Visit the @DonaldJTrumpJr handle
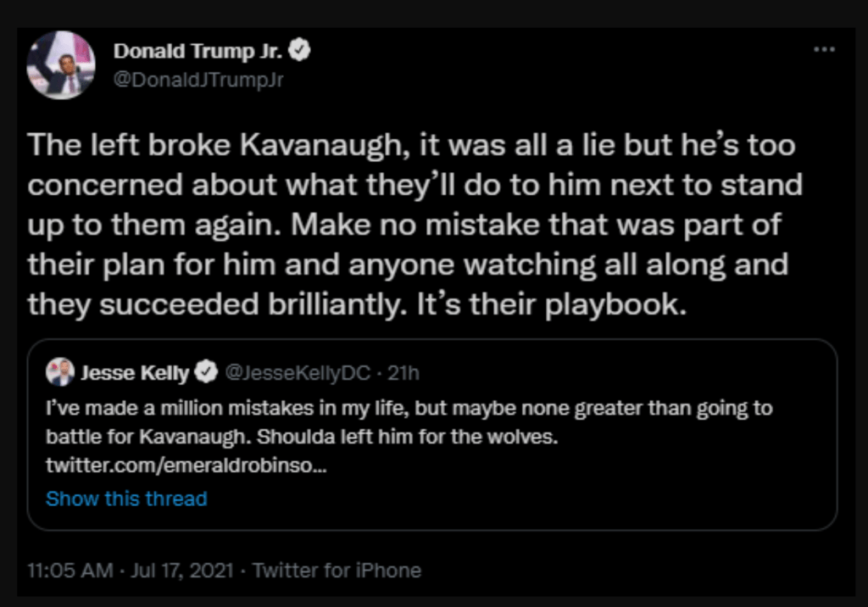The image size is (868, 607). point(198,80)
